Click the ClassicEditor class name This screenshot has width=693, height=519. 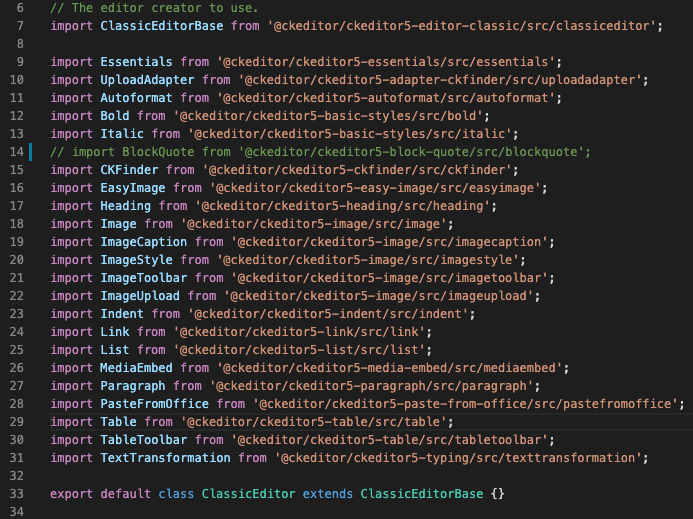(248, 494)
